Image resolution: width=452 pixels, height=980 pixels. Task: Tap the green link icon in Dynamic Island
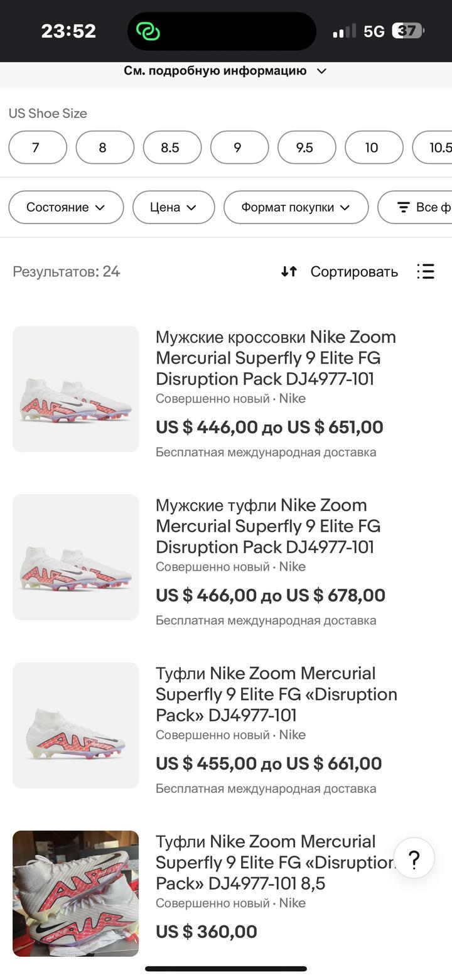click(149, 31)
